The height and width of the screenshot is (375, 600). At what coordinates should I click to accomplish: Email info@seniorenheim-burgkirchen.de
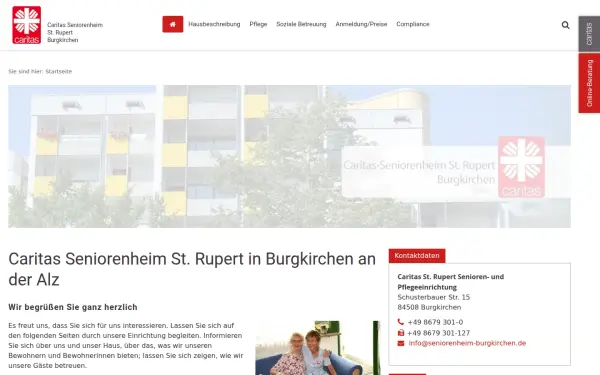click(467, 343)
